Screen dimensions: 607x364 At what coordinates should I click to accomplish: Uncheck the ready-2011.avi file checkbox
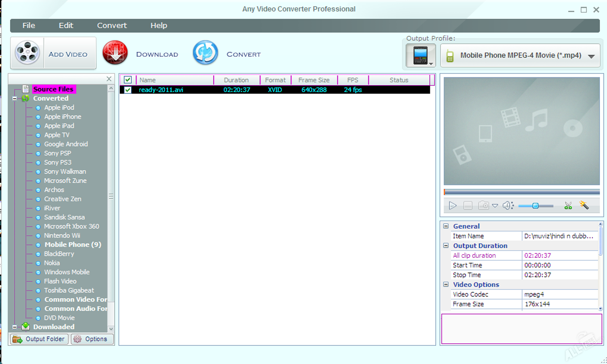[x=127, y=90]
